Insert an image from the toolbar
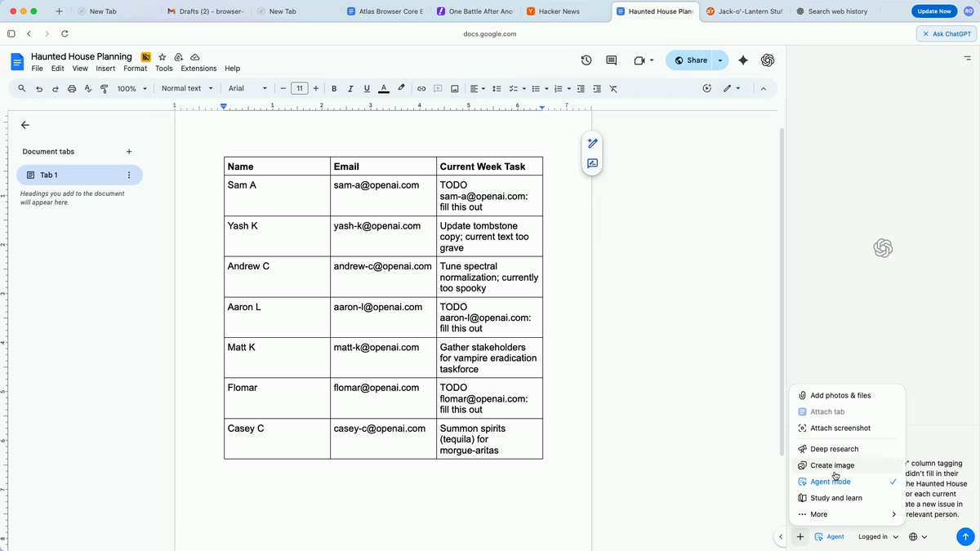980x551 pixels. coord(454,88)
